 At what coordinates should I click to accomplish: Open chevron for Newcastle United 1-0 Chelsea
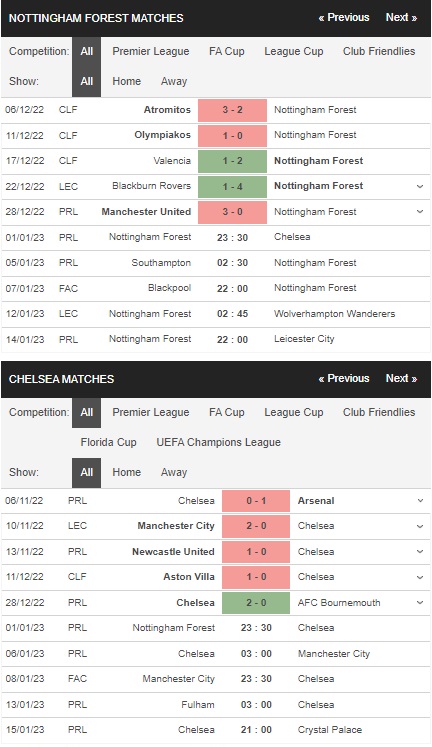pyautogui.click(x=420, y=552)
